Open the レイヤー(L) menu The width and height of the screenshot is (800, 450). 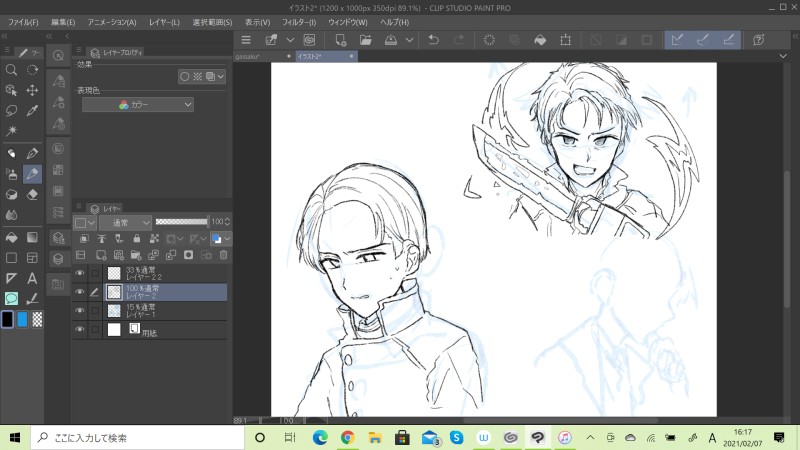tap(164, 22)
